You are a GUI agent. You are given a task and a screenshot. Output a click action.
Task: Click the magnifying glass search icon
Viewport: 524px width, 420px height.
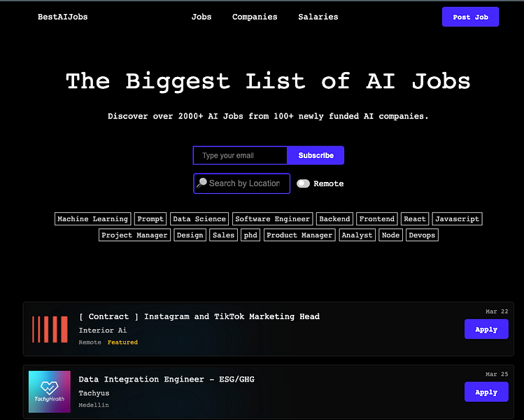201,183
